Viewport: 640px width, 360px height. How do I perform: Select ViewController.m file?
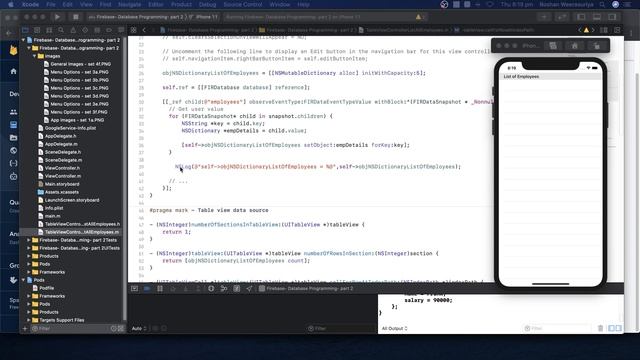62,176
